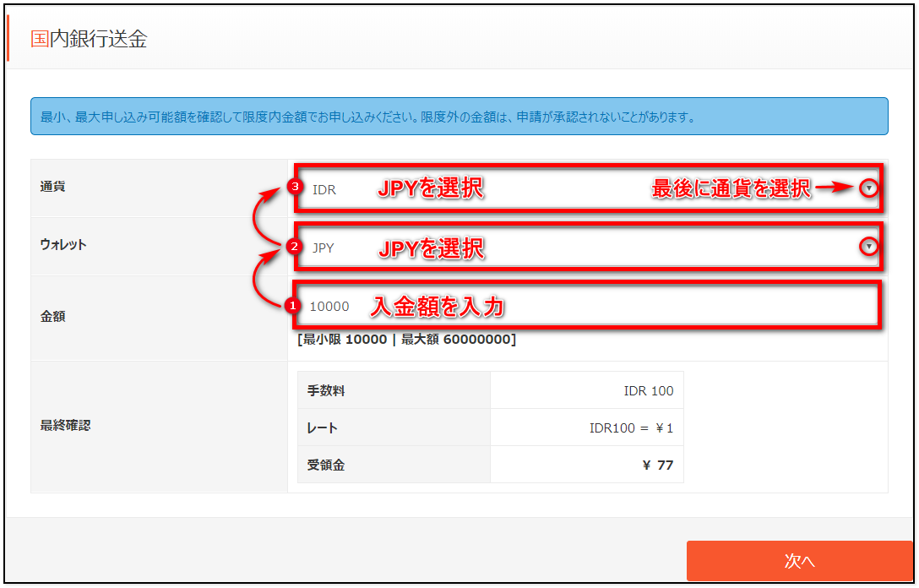This screenshot has width=919, height=588.
Task: Click the 最終確認 row label
Action: 65,426
